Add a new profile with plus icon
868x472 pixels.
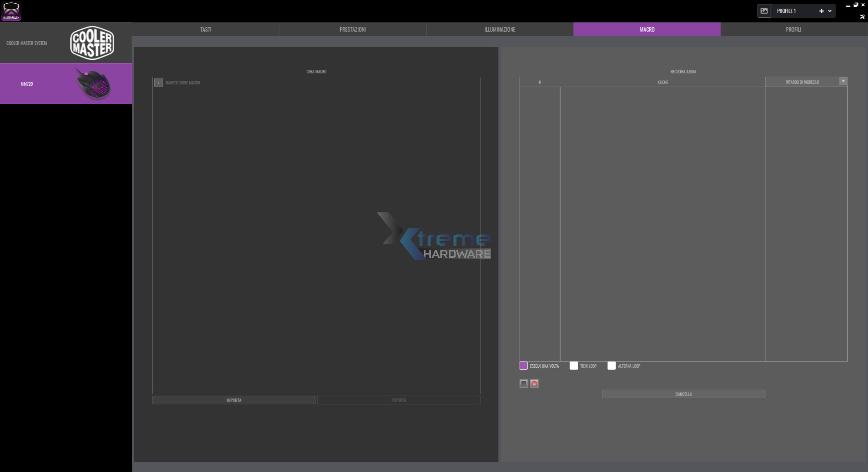[x=821, y=11]
